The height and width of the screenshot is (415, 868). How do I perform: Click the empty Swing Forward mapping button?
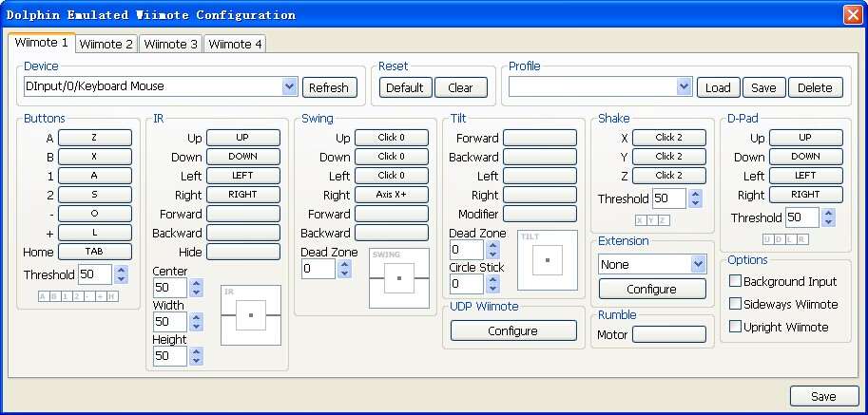click(x=392, y=214)
